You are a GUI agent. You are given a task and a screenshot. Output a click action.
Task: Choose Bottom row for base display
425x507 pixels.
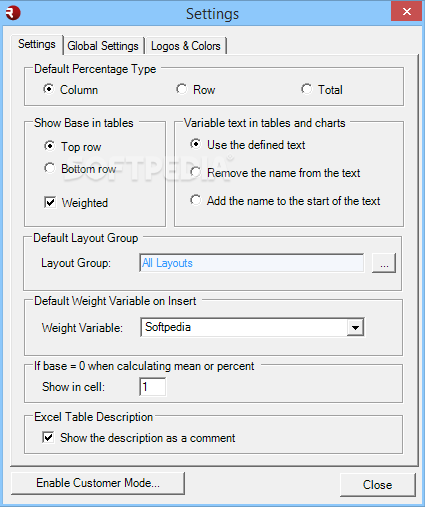tap(50, 168)
